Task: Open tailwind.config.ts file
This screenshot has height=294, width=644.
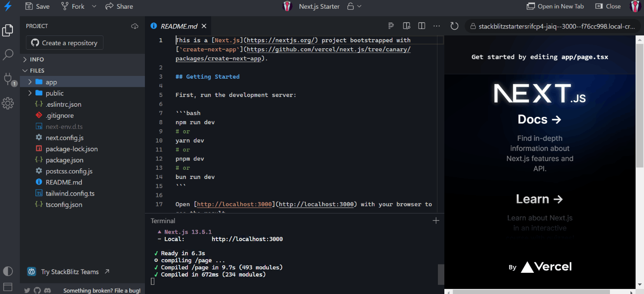Action: click(82, 193)
